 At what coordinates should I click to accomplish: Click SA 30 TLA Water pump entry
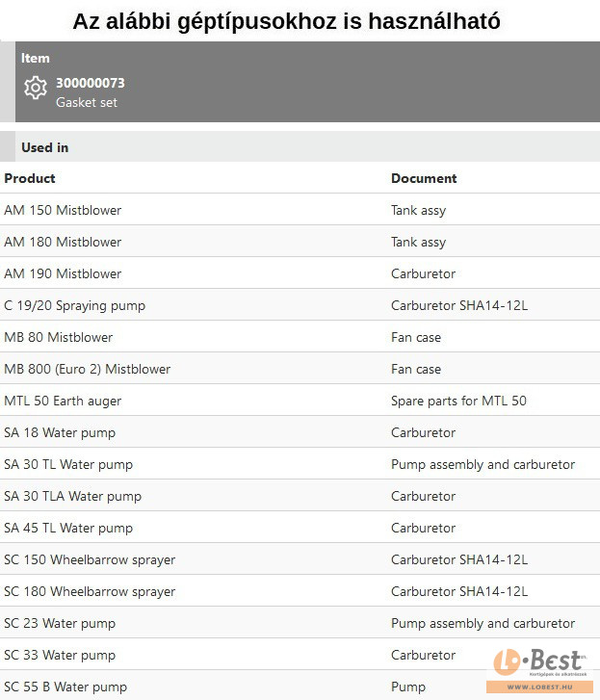coord(72,496)
